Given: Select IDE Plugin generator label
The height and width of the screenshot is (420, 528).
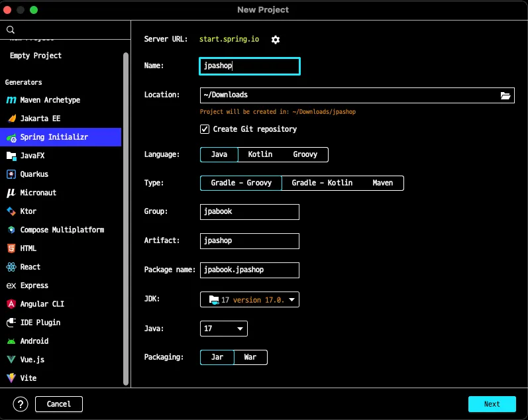Looking at the screenshot, I should point(40,323).
